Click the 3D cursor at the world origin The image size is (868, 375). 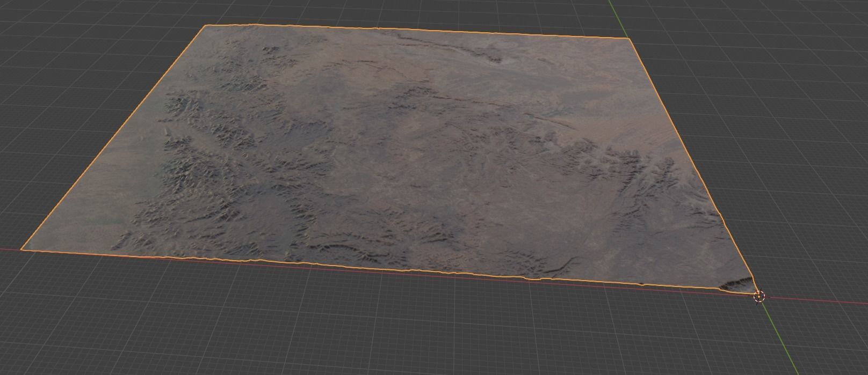click(759, 296)
